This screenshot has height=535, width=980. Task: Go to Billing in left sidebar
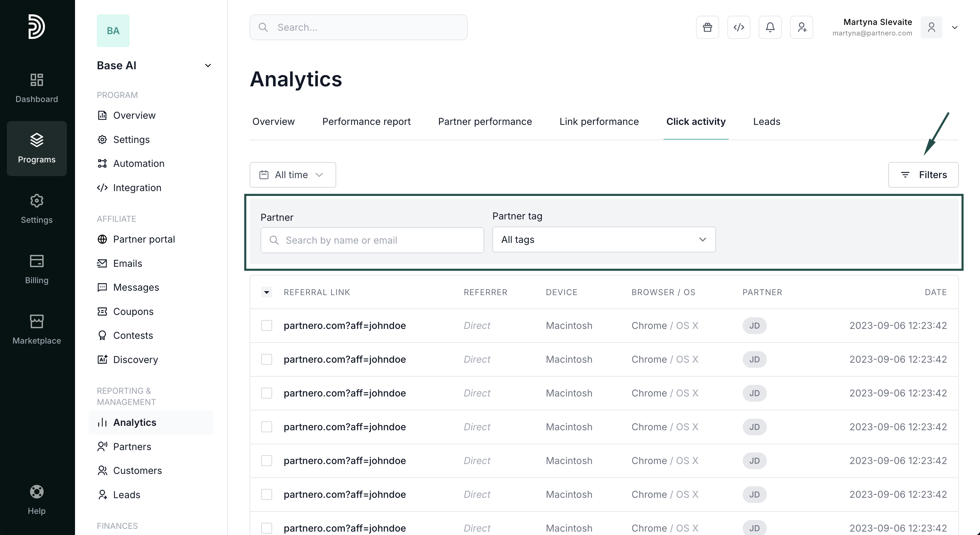36,269
